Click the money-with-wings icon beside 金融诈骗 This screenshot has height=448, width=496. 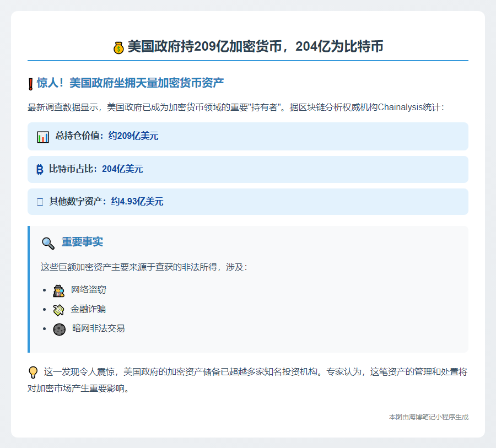[x=58, y=310]
